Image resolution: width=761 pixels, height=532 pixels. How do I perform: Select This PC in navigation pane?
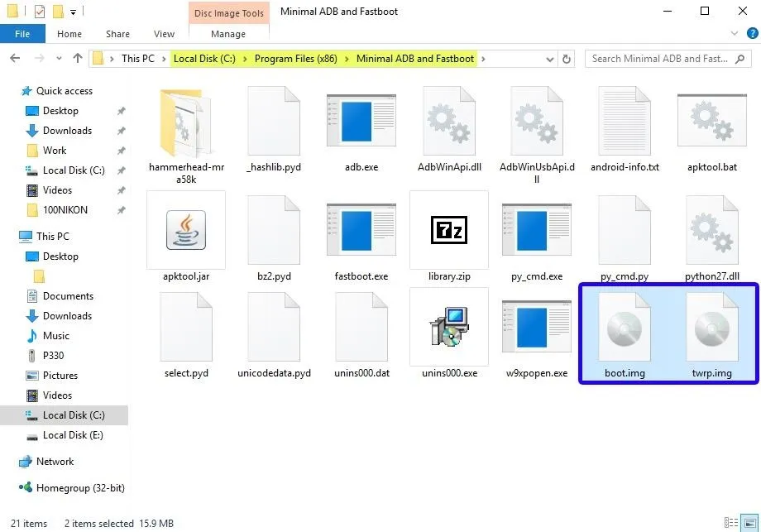(52, 237)
